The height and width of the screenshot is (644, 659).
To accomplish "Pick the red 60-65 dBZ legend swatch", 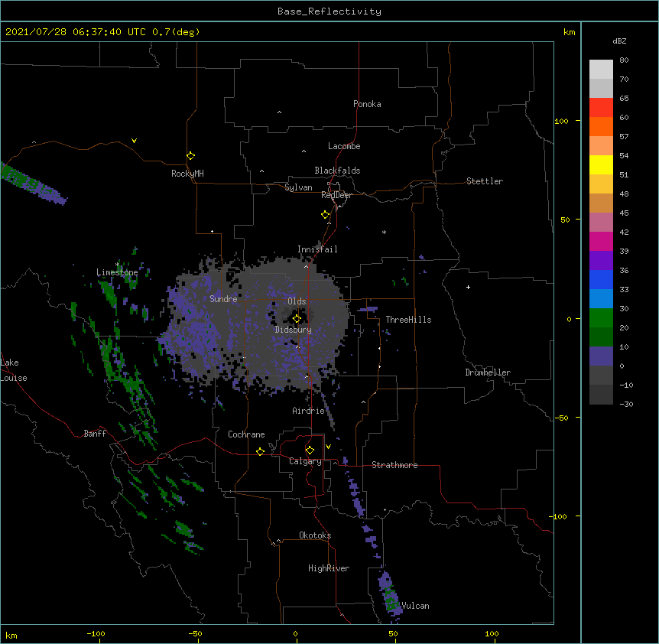I will [601, 107].
